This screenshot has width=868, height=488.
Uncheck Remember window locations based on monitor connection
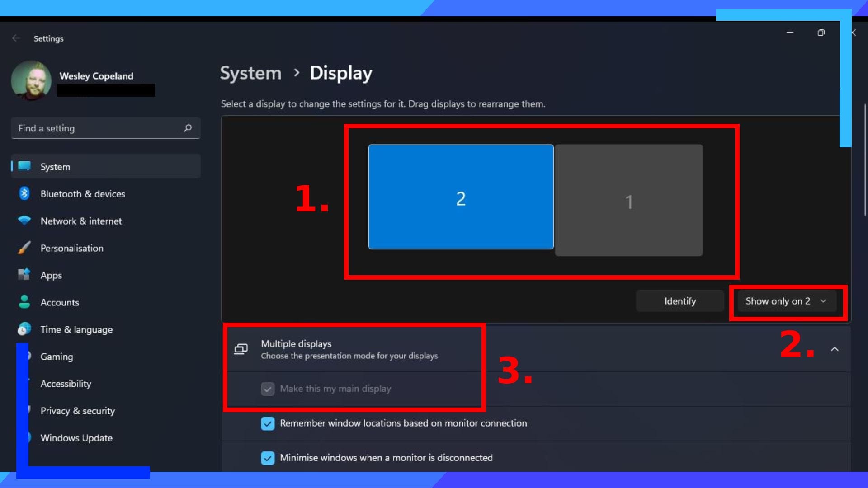(x=268, y=423)
